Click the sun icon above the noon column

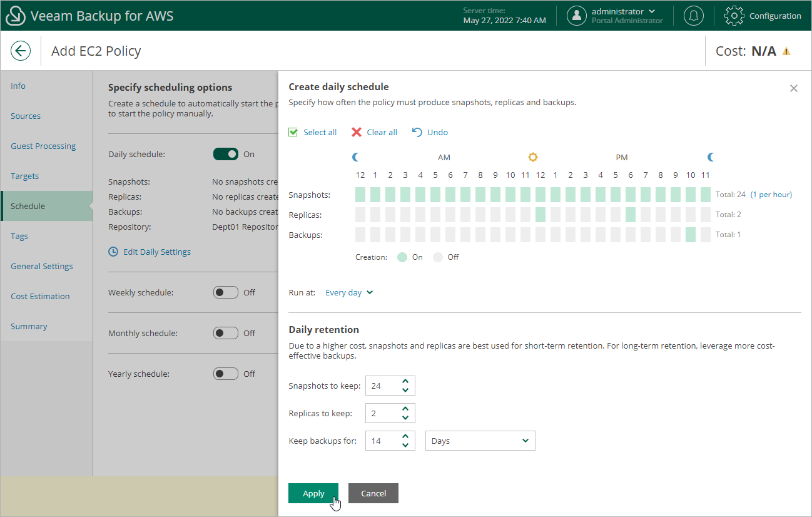click(532, 157)
